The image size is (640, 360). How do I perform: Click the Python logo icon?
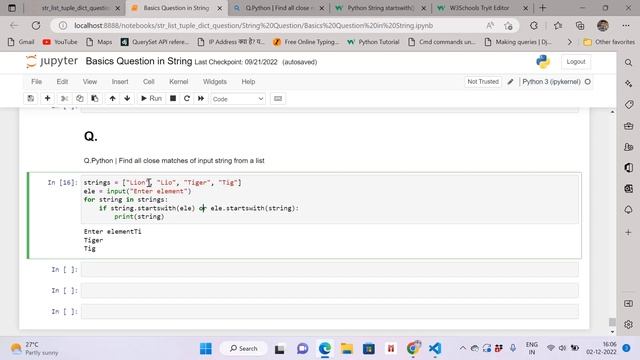point(543,62)
